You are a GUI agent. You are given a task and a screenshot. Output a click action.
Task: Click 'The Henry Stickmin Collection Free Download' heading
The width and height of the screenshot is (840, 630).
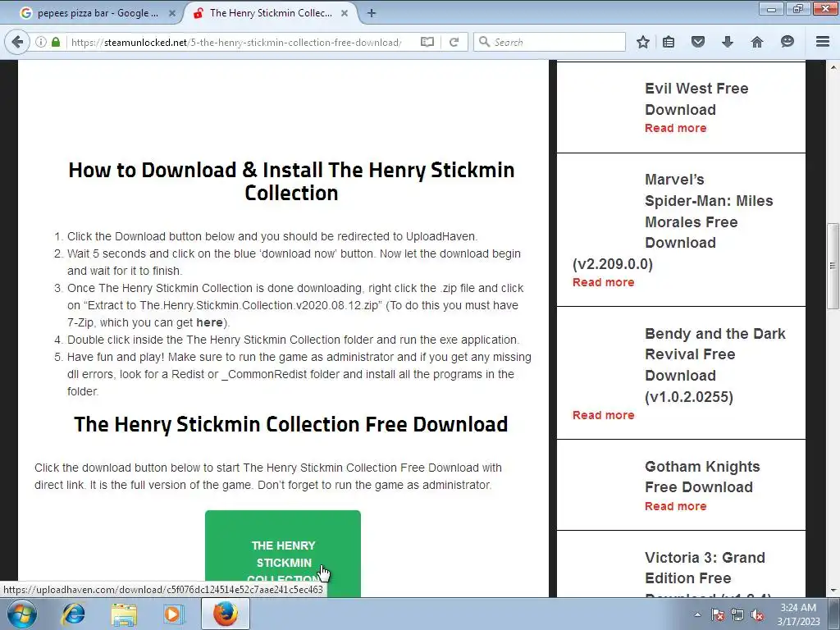pos(291,424)
